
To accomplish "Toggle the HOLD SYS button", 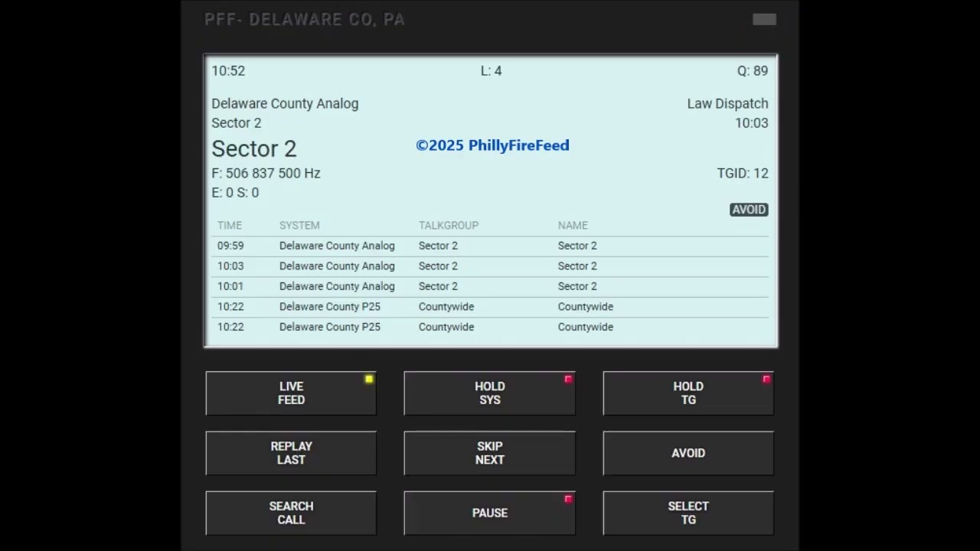I will (x=490, y=393).
